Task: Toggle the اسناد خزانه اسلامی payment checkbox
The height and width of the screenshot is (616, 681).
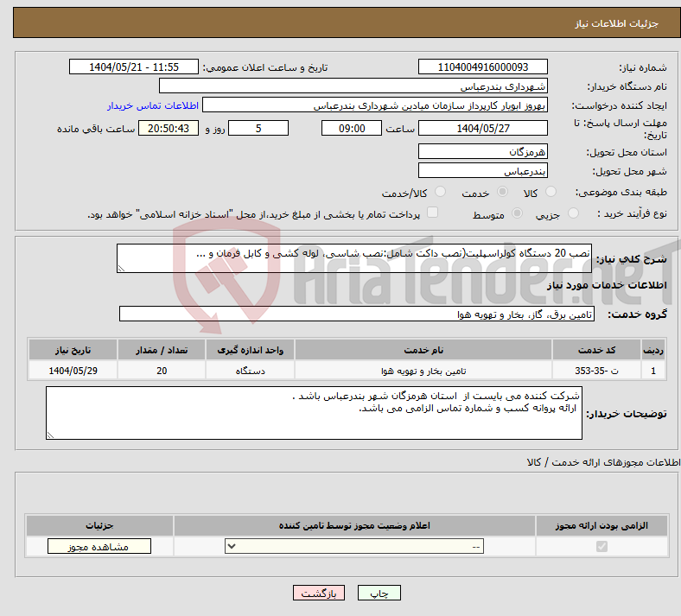Action: [x=433, y=213]
